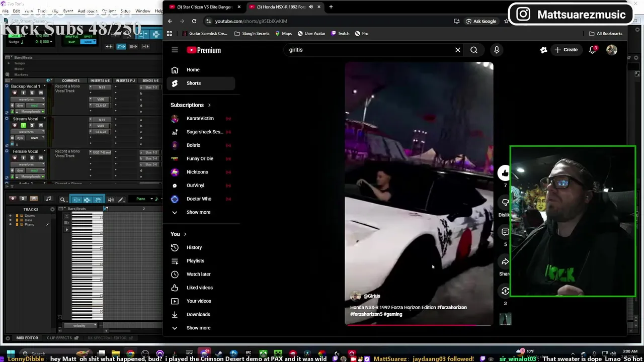Toggle the MIDI editor Mute button
644x362 pixels.
pos(34,199)
